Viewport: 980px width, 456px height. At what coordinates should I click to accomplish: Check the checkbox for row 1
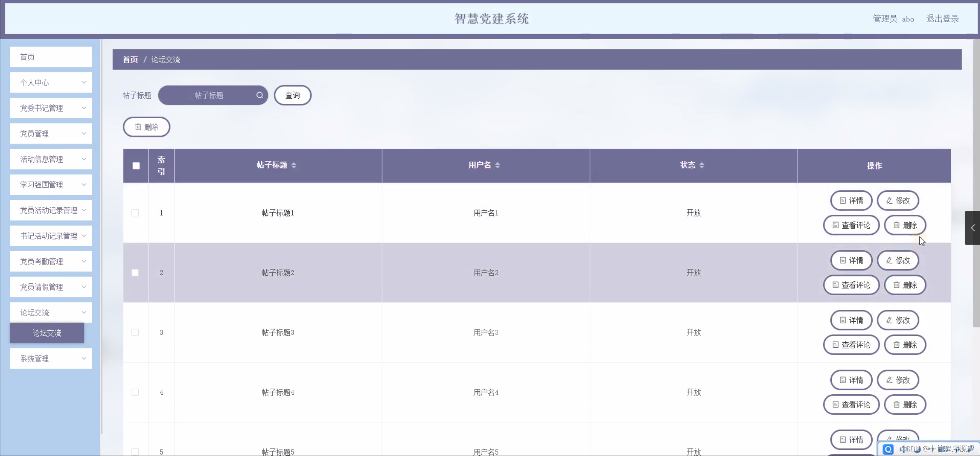pos(135,213)
